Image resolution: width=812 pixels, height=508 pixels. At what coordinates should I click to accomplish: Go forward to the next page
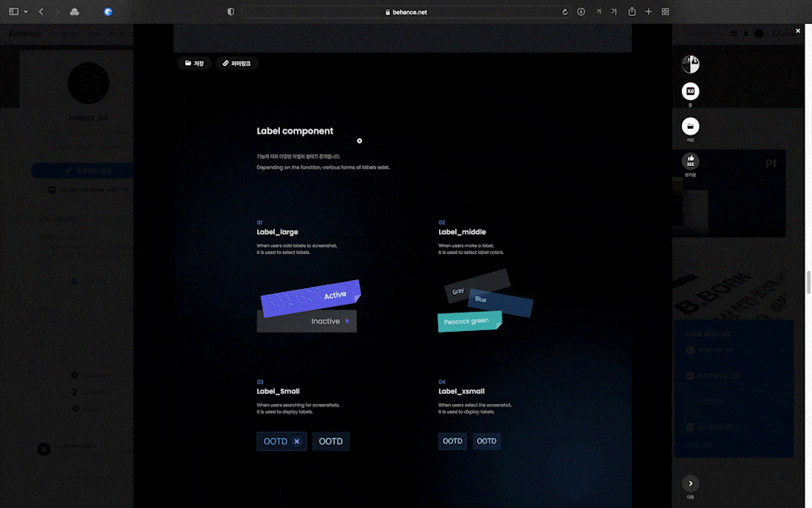tap(57, 11)
